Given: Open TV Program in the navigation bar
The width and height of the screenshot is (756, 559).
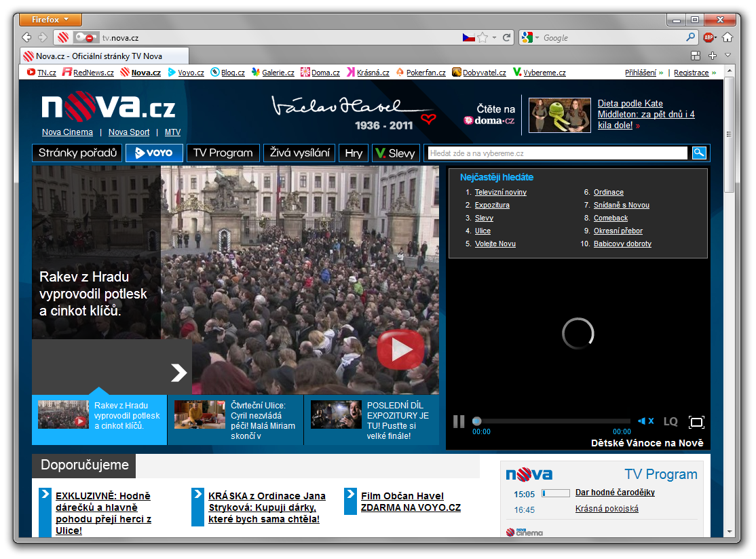Looking at the screenshot, I should click(223, 153).
